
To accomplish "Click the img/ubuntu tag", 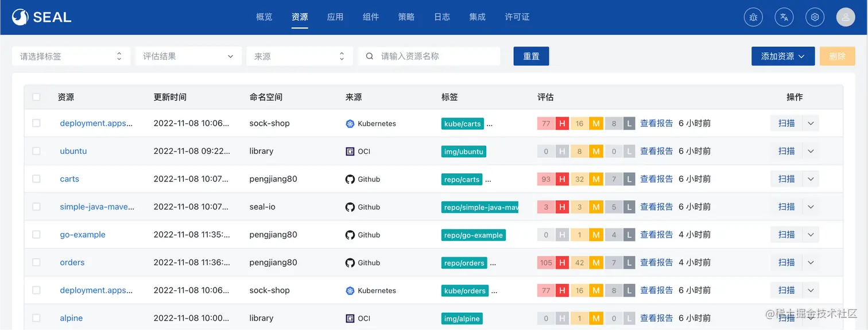I will pyautogui.click(x=464, y=152).
